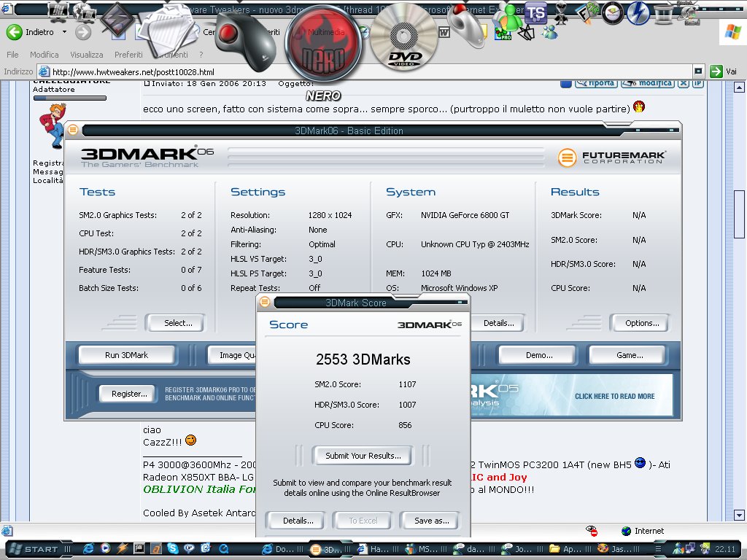This screenshot has width=747, height=560.
Task: Click 3DMark06 window orange menu icon
Action: pyautogui.click(x=73, y=130)
